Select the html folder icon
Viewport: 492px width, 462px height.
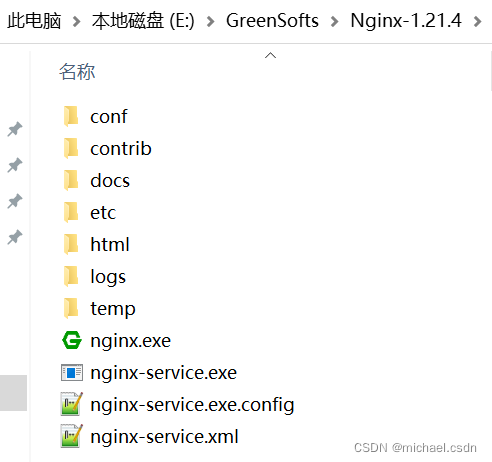tap(71, 245)
